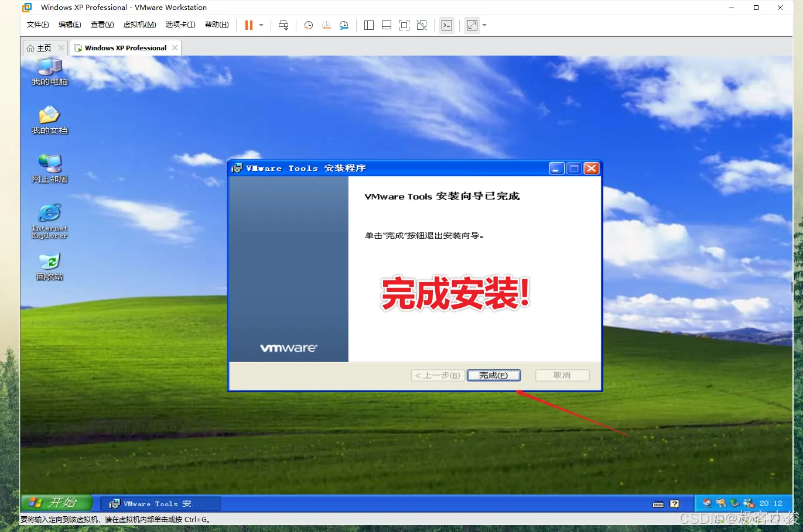This screenshot has height=532, width=803.
Task: Minimize the VMware Tools installer dialog
Action: pyautogui.click(x=556, y=169)
